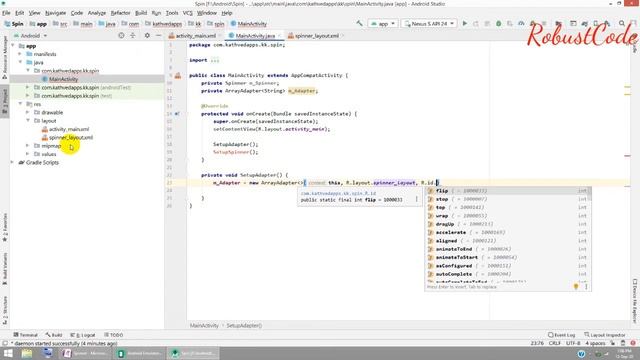Click the green Debug app bug icon
This screenshot has width=640, height=360.
tap(498, 24)
